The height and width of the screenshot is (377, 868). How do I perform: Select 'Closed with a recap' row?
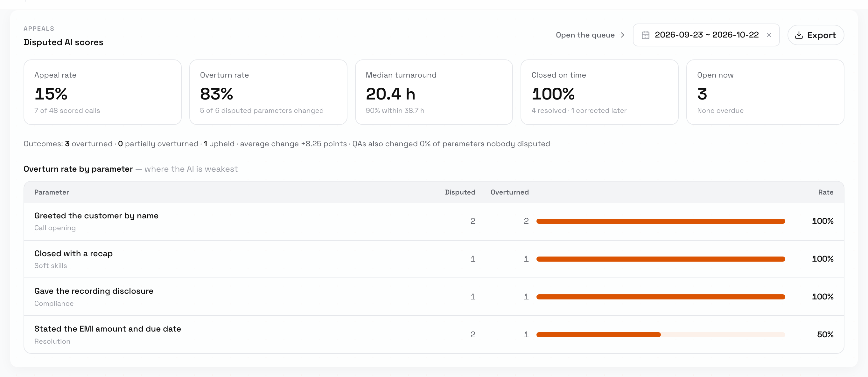(x=434, y=259)
